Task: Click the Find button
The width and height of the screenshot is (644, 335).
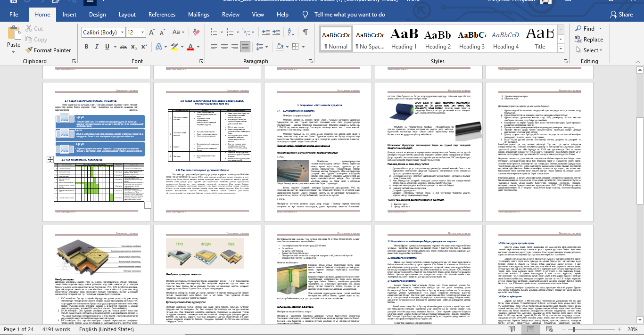Action: pos(585,29)
